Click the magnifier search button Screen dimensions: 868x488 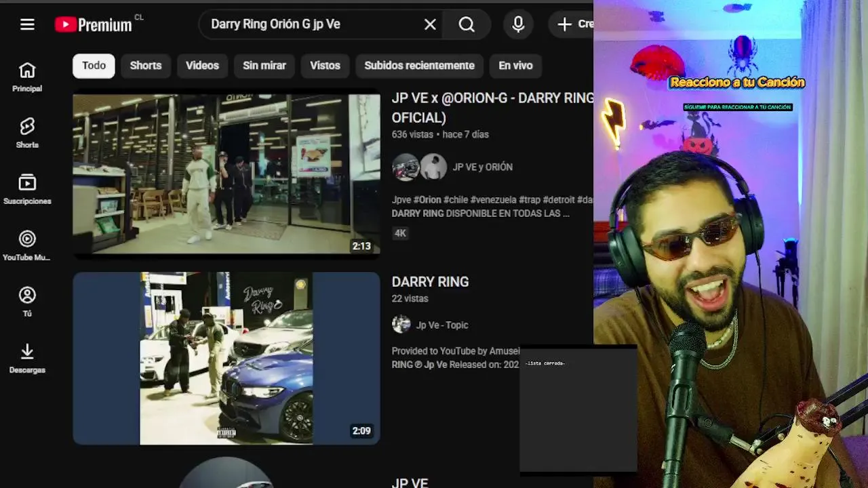[467, 24]
